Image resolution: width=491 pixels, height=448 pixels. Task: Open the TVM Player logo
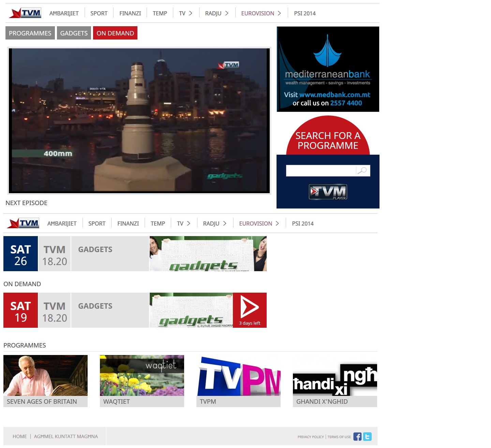(328, 192)
